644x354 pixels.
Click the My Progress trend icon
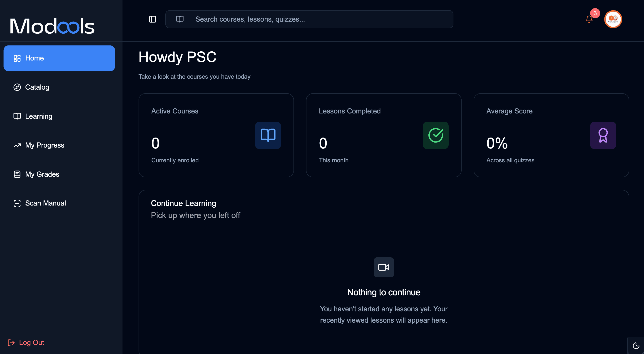pyautogui.click(x=17, y=145)
